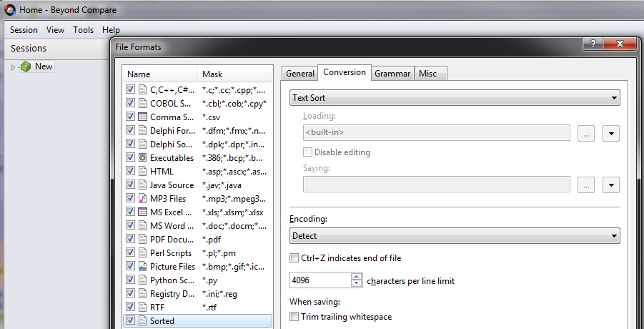Click the characters per line limit spinner
The height and width of the screenshot is (329, 644).
click(359, 281)
